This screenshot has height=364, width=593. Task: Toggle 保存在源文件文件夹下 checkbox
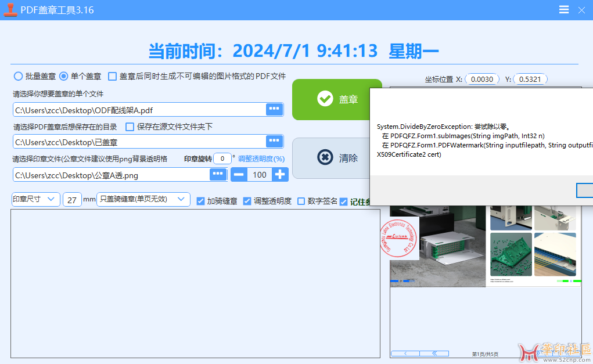pos(130,127)
